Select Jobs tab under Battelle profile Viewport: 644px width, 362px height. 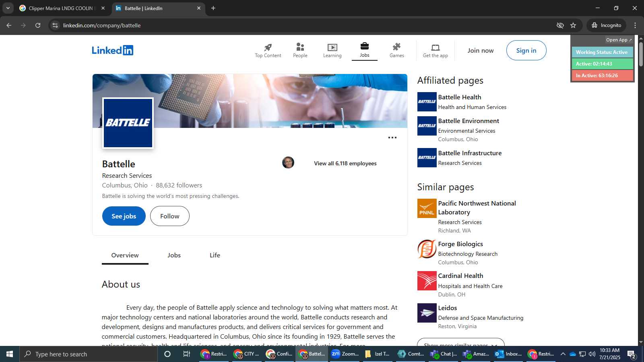tap(174, 255)
